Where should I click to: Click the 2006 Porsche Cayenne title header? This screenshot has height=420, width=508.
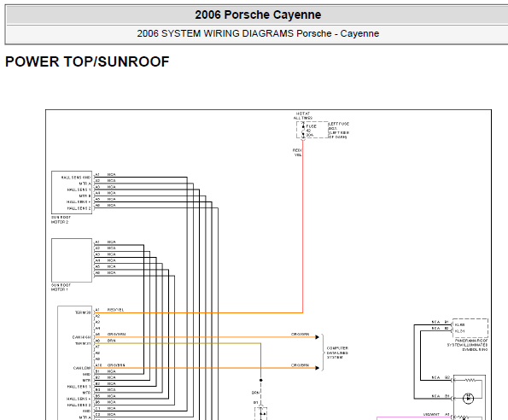tap(258, 15)
